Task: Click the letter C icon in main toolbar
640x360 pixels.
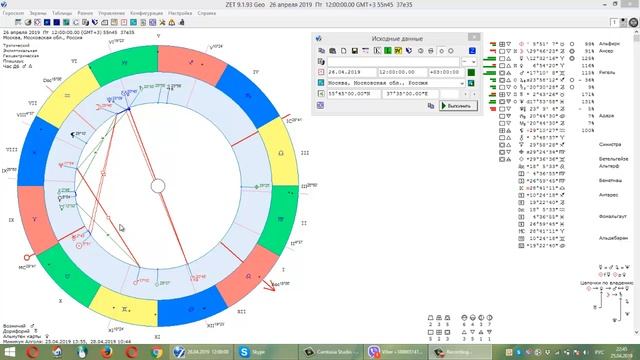Action: pos(76,22)
